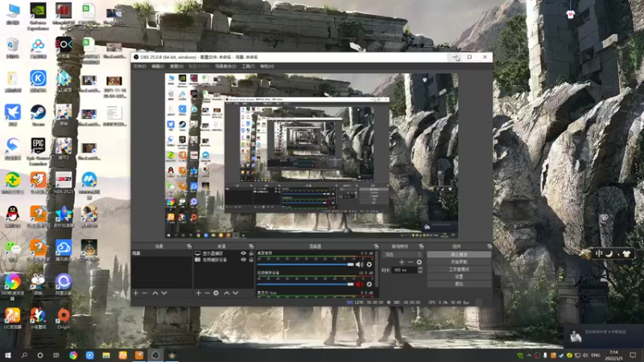Screen dimensions: 644x362
Task: Adjust video capture device volume slider
Action: [305, 284]
